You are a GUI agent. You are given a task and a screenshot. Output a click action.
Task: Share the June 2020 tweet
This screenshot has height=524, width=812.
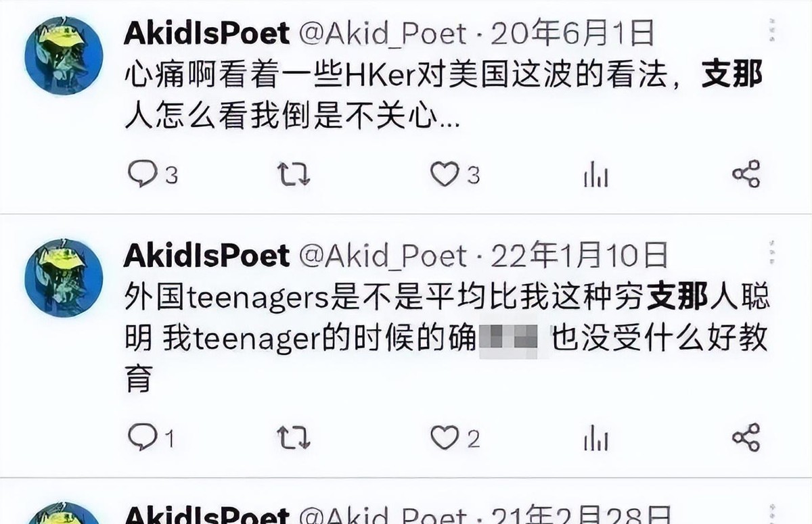tap(746, 174)
